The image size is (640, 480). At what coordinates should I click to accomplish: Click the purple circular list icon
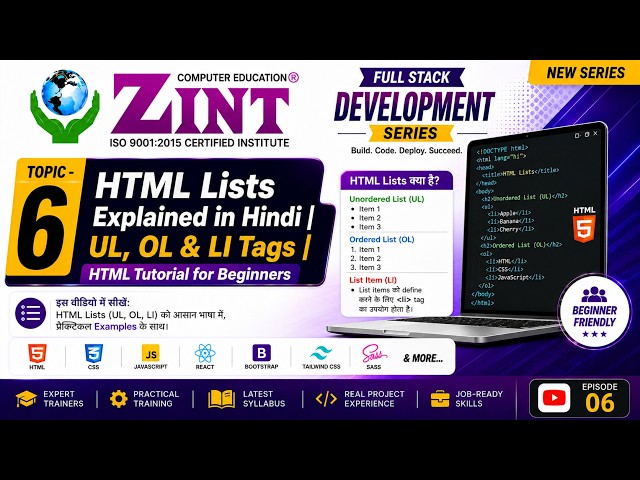coord(31,314)
